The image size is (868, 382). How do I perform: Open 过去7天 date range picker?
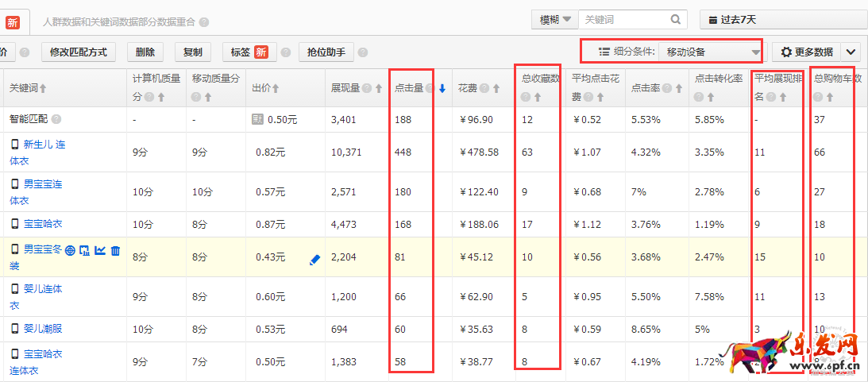[x=782, y=20]
